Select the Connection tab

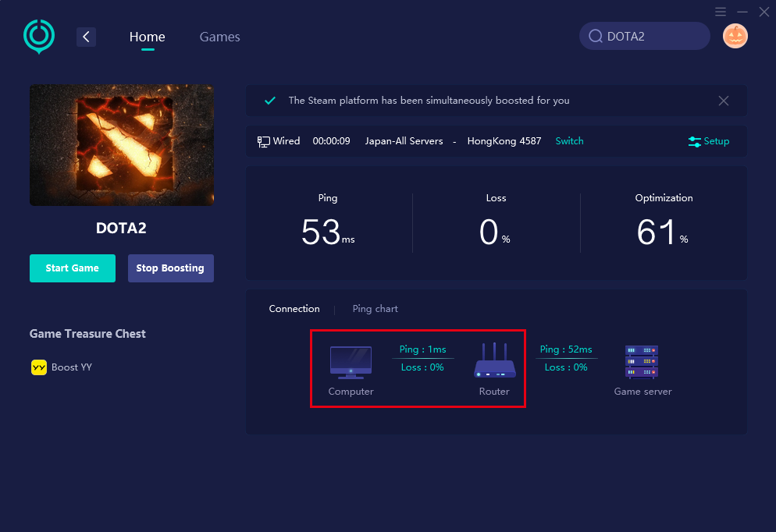pos(294,309)
